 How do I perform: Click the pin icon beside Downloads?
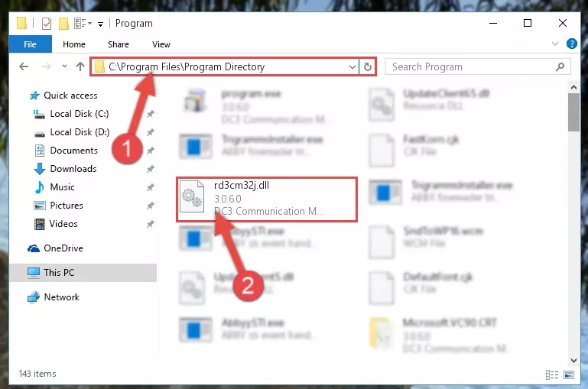[x=151, y=169]
